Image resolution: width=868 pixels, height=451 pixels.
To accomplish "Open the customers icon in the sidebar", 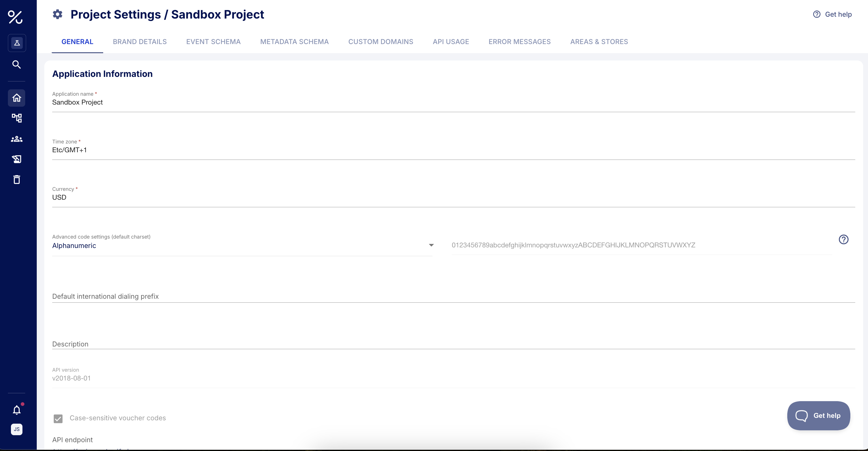I will [x=16, y=139].
